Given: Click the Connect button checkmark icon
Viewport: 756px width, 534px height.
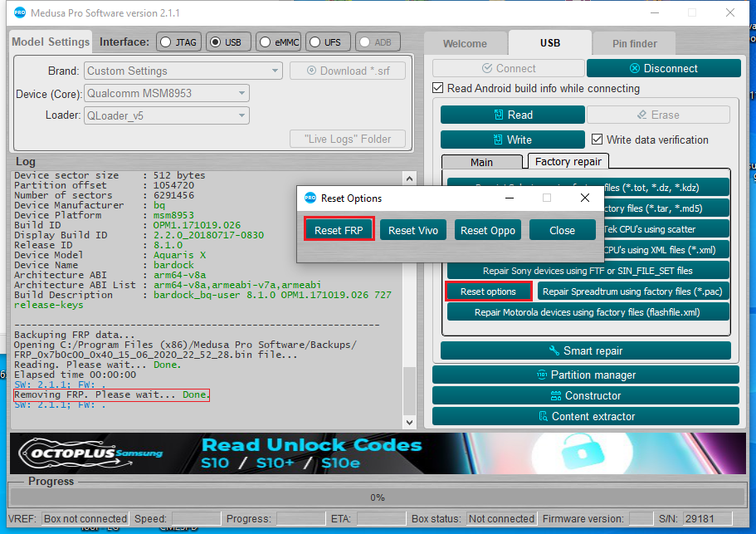Looking at the screenshot, I should [487, 68].
